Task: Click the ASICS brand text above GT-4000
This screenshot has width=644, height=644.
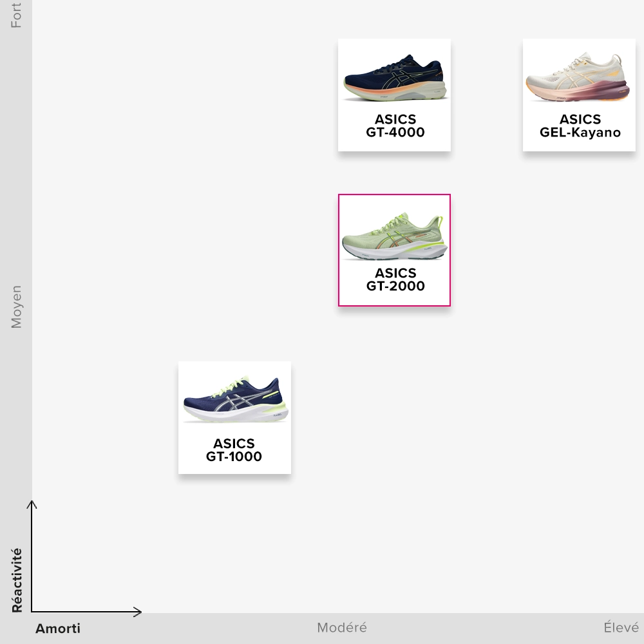Action: tap(395, 119)
